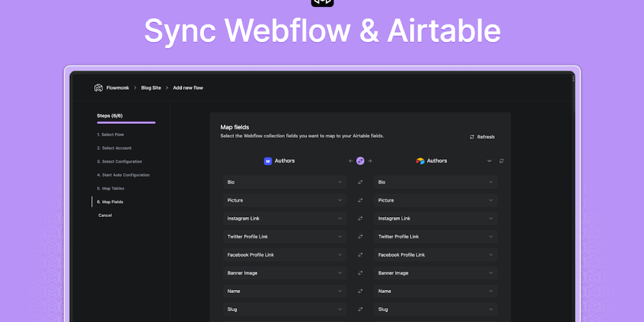Click reload icon beside Airtable Authors

(x=501, y=161)
